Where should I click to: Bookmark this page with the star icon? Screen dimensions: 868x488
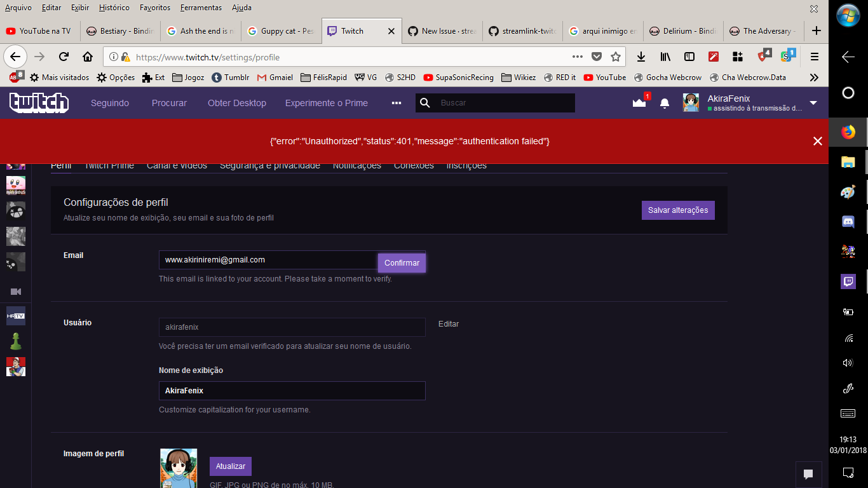[617, 57]
